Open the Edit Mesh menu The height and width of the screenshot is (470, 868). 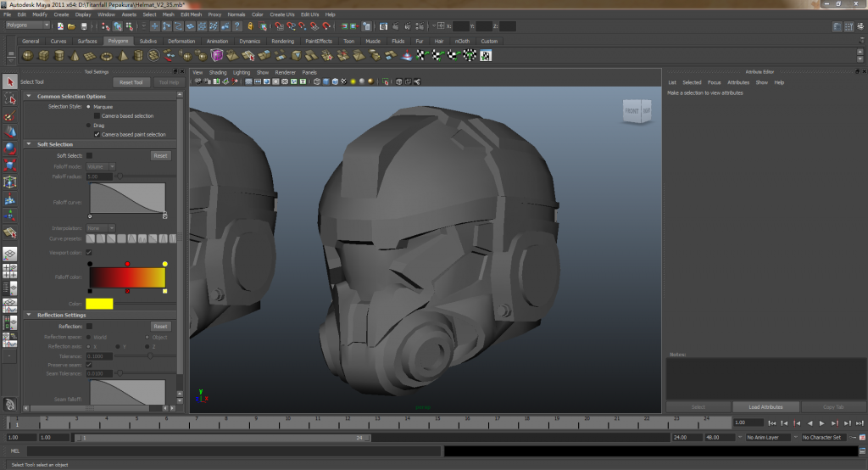(x=191, y=14)
